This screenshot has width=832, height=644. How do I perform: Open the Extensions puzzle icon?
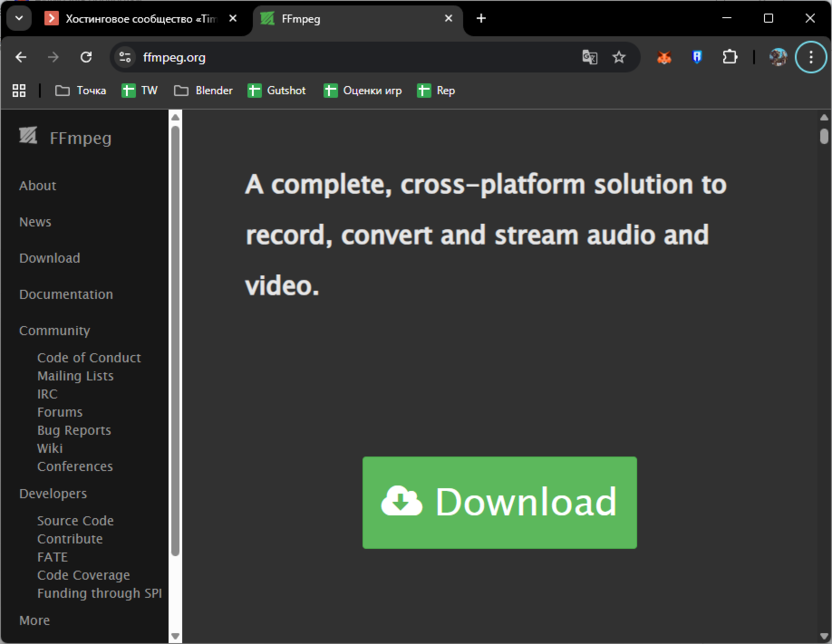click(x=730, y=57)
